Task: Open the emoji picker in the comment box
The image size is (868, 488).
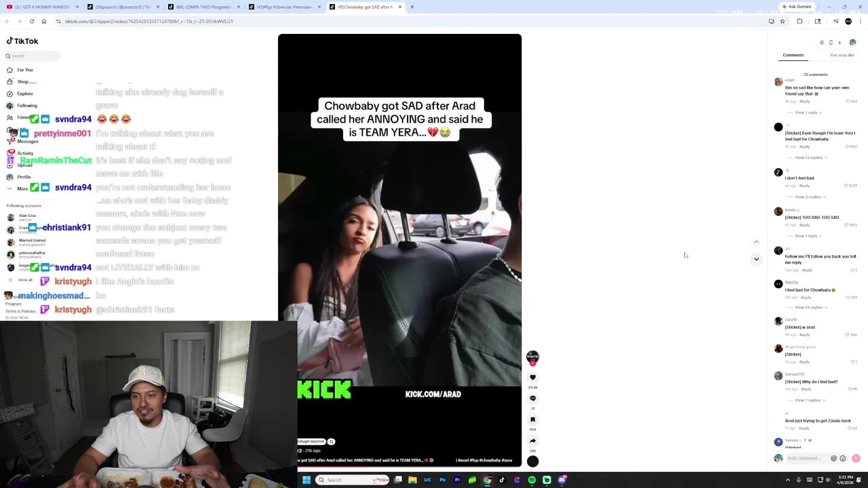Action: tap(843, 458)
